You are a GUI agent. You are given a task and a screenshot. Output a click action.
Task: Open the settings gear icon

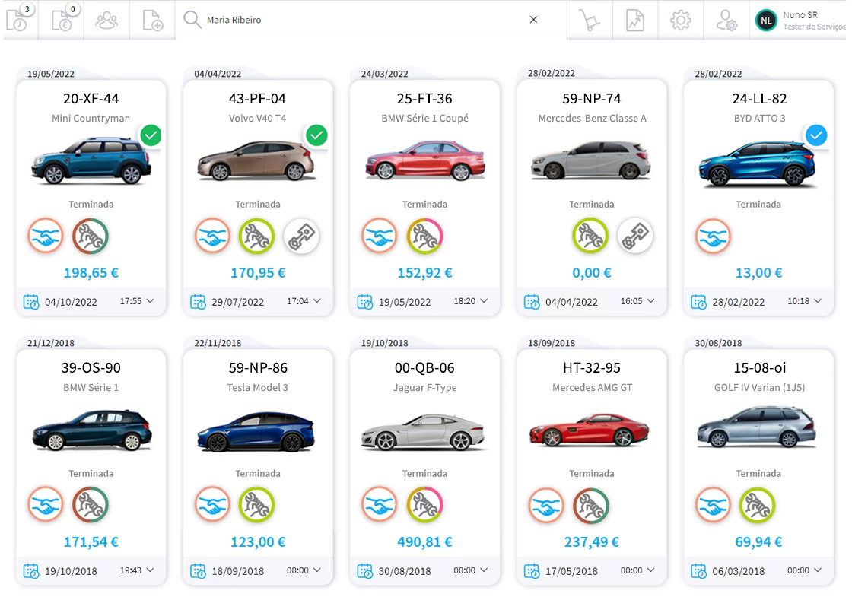tap(681, 20)
